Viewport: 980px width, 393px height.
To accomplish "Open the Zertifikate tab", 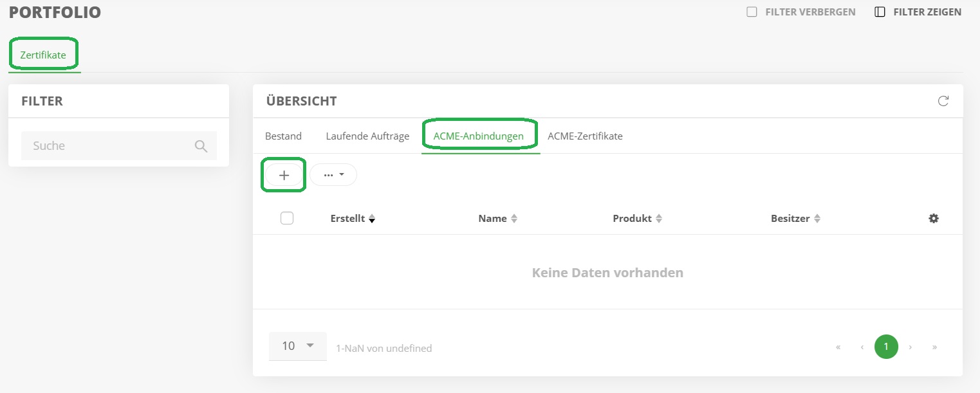I will (43, 55).
